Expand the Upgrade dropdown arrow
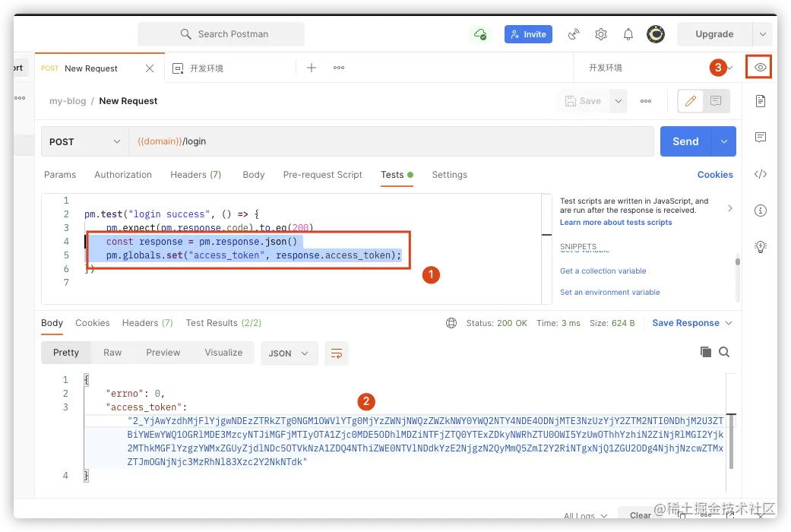This screenshot has width=791, height=532. point(763,33)
